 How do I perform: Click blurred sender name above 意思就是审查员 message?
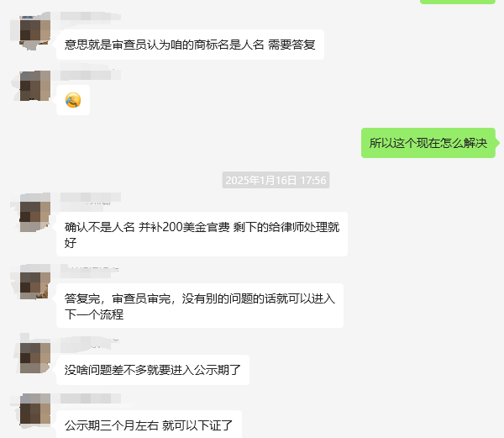(x=91, y=17)
